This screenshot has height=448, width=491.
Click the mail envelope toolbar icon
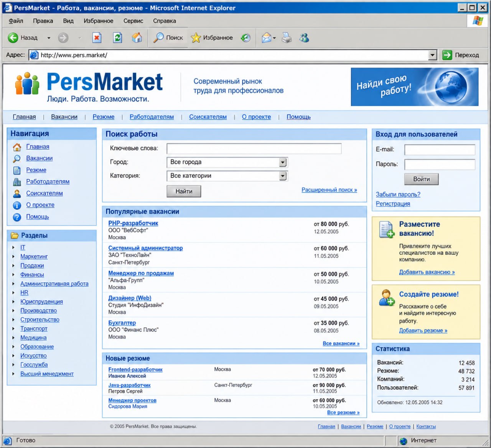[267, 38]
